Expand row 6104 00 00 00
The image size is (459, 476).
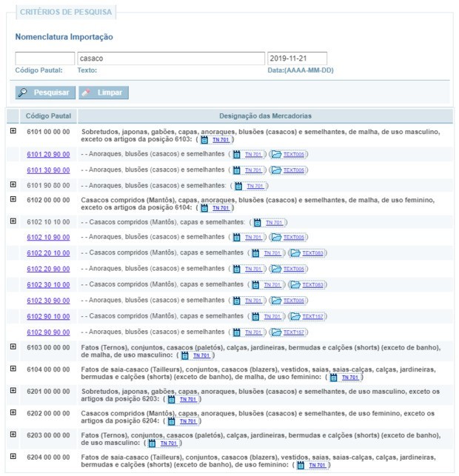(13, 369)
